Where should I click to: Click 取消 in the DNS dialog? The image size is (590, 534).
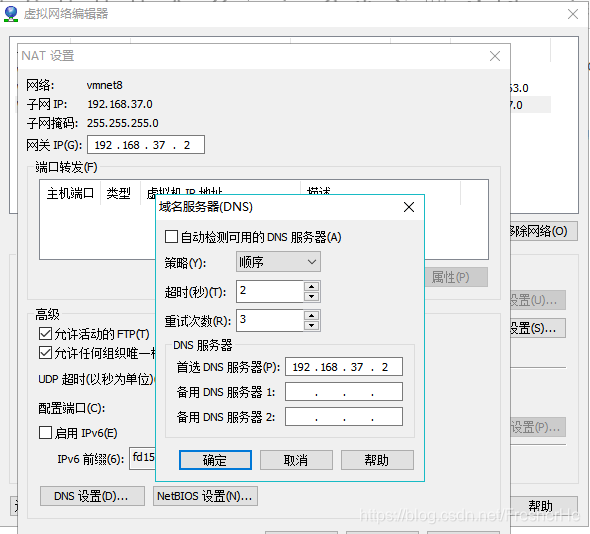[x=296, y=460]
